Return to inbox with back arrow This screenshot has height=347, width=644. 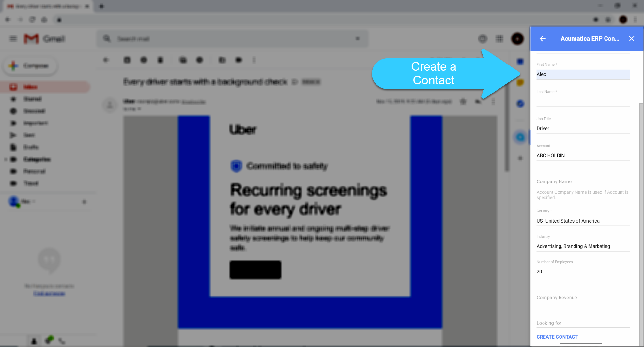click(x=106, y=60)
